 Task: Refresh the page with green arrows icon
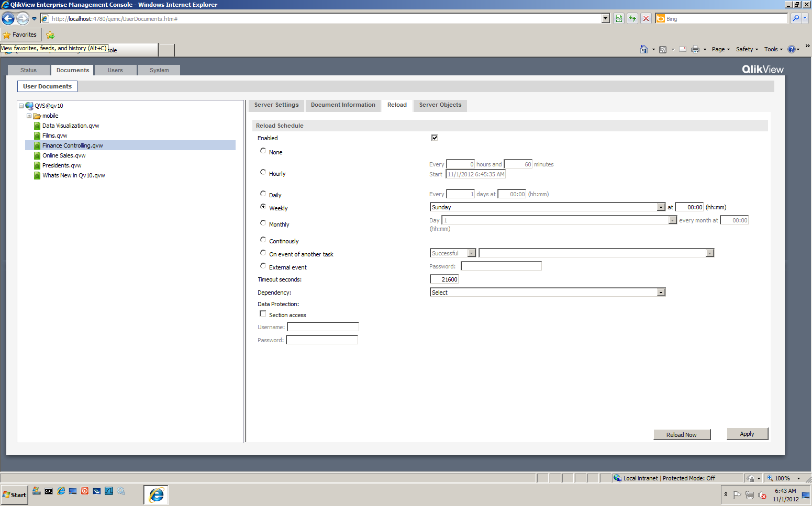tap(632, 18)
